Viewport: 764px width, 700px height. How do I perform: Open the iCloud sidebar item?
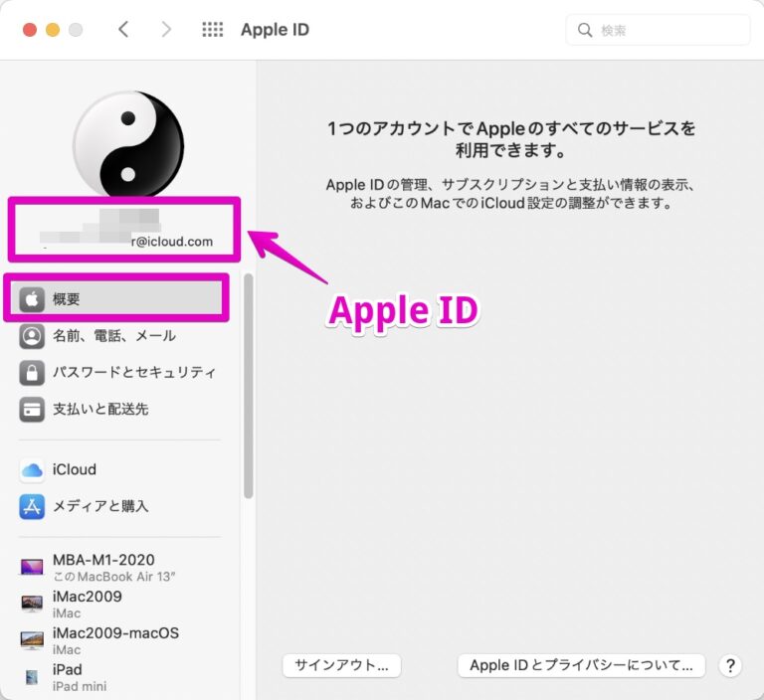pyautogui.click(x=74, y=469)
